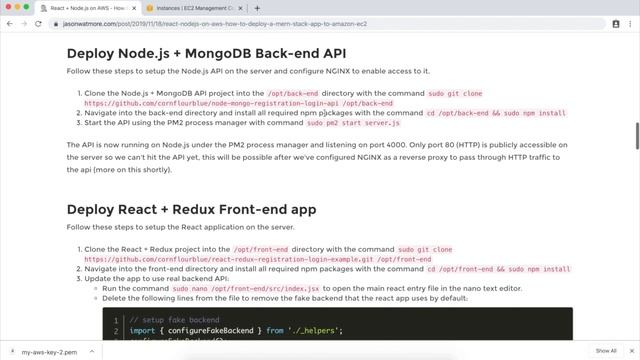This screenshot has height=360, width=640.
Task: Close the downloads bar
Action: pos(632,351)
